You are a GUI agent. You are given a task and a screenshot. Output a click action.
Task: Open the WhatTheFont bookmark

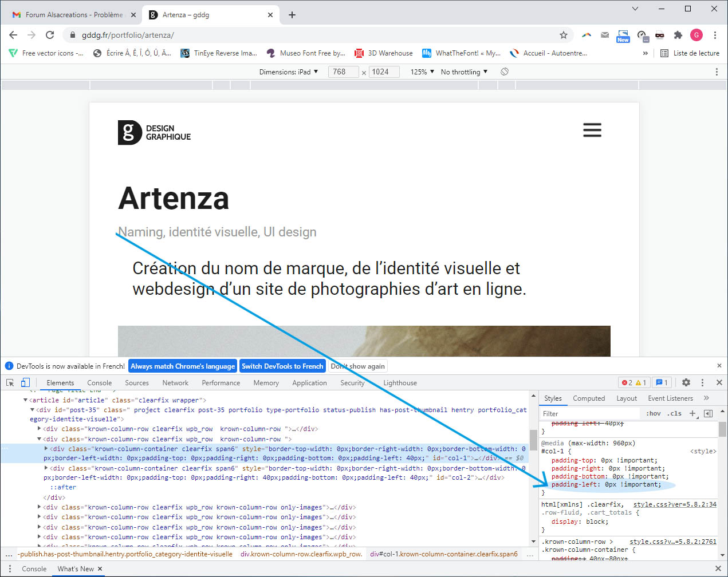(x=461, y=53)
